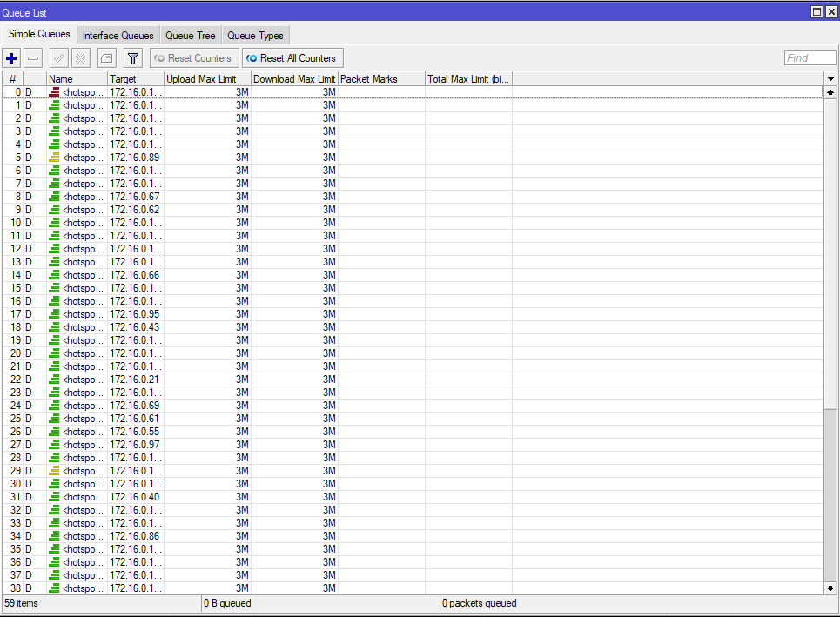The image size is (840, 618).
Task: Click red queue icon in row 0
Action: (54, 92)
